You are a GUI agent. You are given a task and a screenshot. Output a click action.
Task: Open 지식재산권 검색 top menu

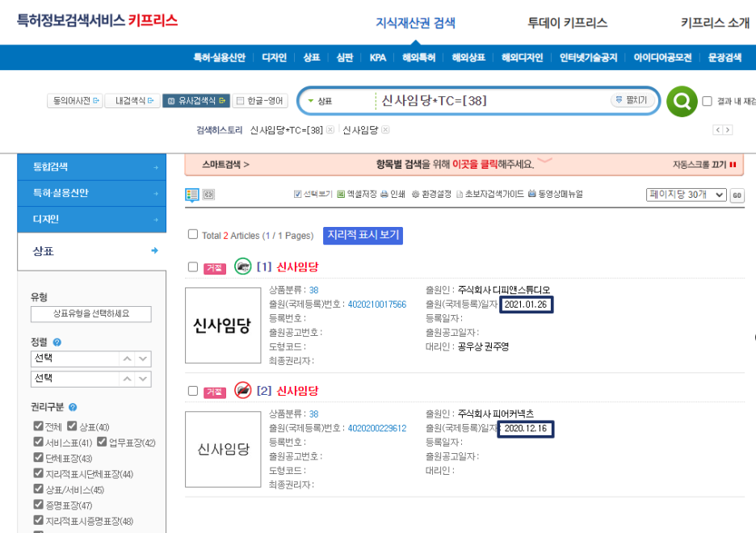point(416,23)
